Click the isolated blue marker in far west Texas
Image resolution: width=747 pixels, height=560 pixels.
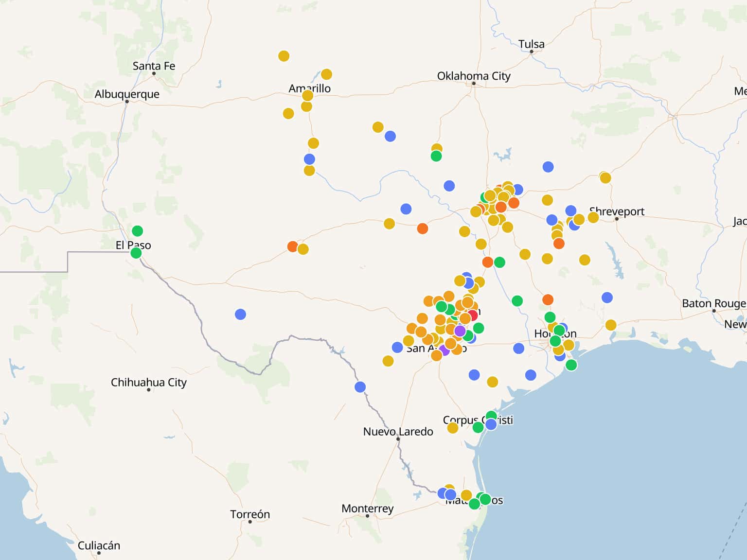coord(240,315)
